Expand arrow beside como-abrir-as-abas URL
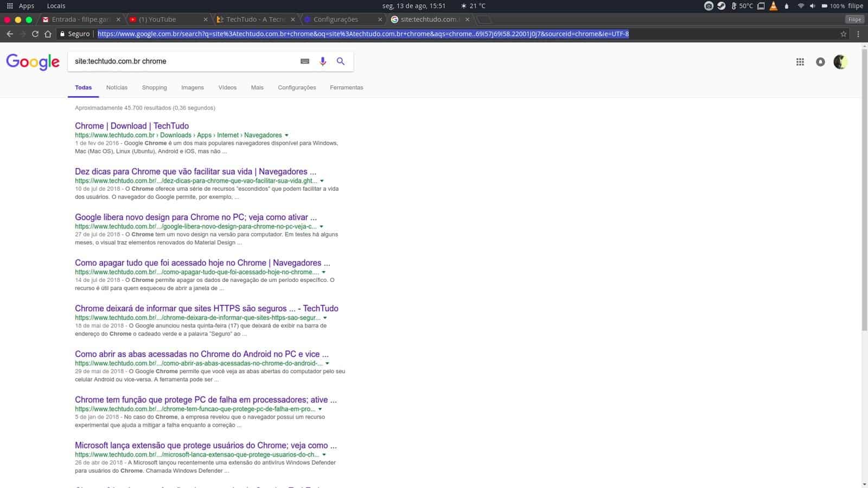Image resolution: width=868 pixels, height=488 pixels. [327, 363]
